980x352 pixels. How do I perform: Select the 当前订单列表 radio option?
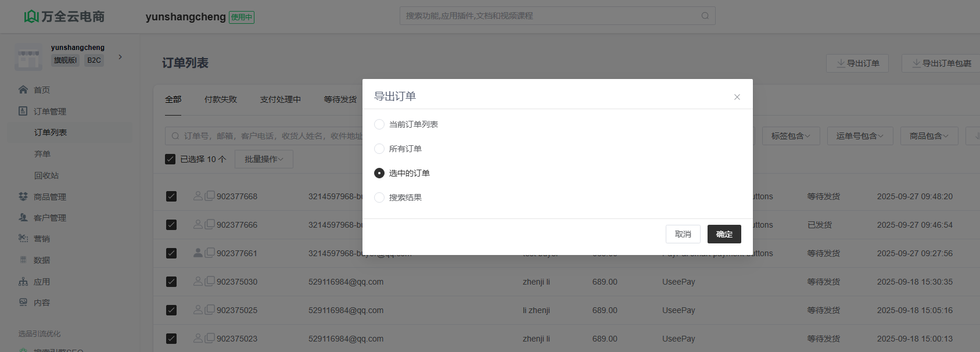click(379, 124)
